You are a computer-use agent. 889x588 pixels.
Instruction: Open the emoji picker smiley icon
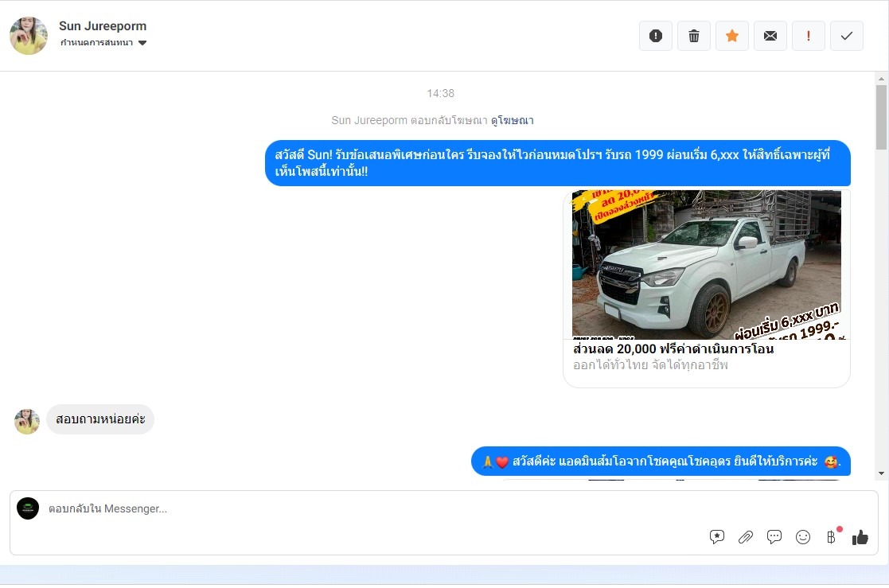[x=803, y=537]
